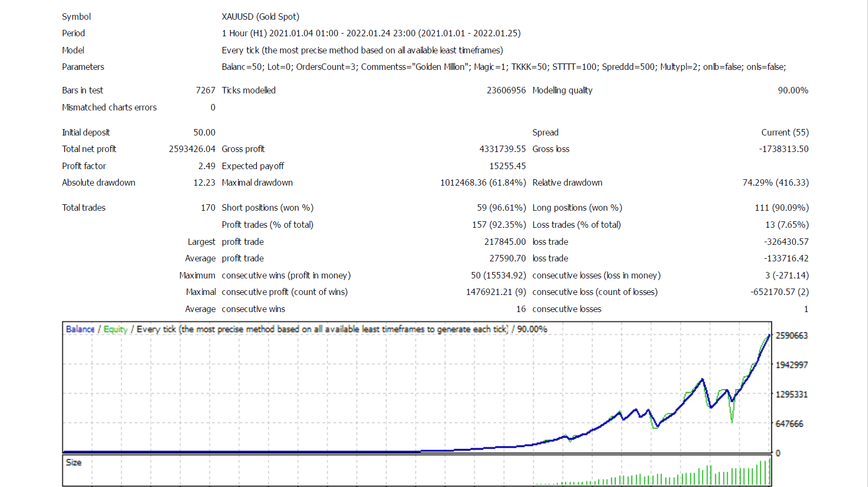The height and width of the screenshot is (487, 868).
Task: Select the average loss trade value "-133716.42"
Action: (x=786, y=258)
